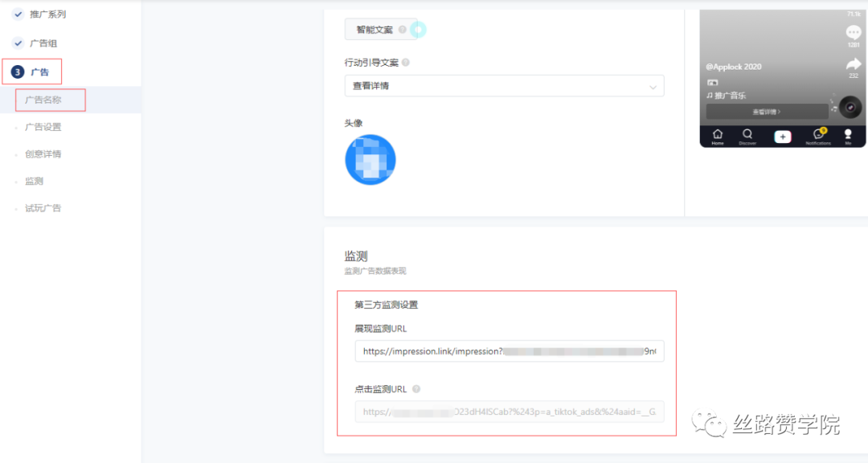
Task: Select the Home icon on the preview navbar
Action: pyautogui.click(x=716, y=136)
